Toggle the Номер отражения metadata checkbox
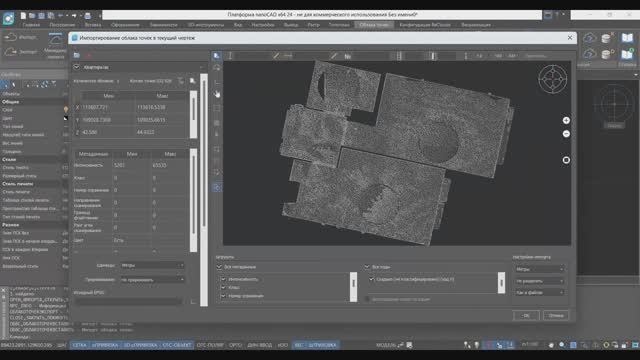The image size is (640, 360). pos(223,296)
